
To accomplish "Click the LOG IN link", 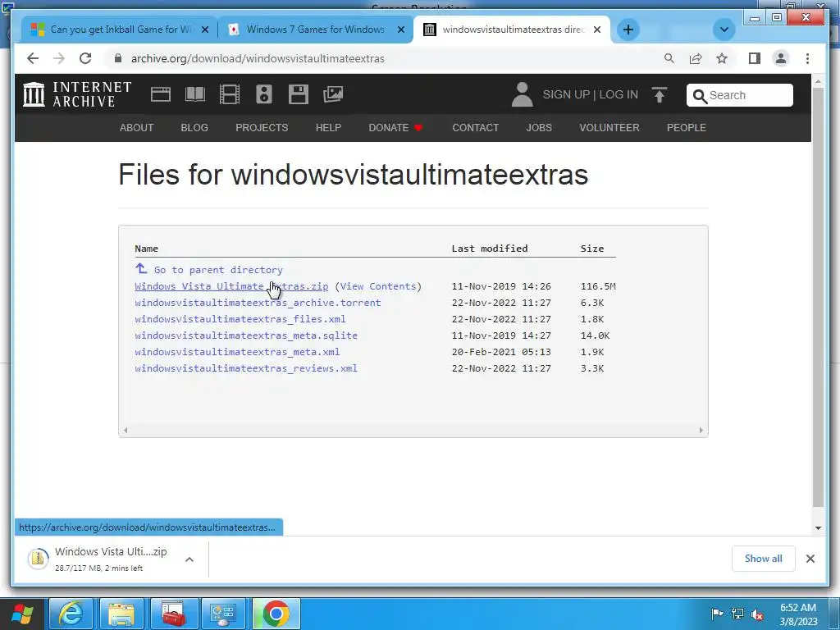I will tap(619, 94).
